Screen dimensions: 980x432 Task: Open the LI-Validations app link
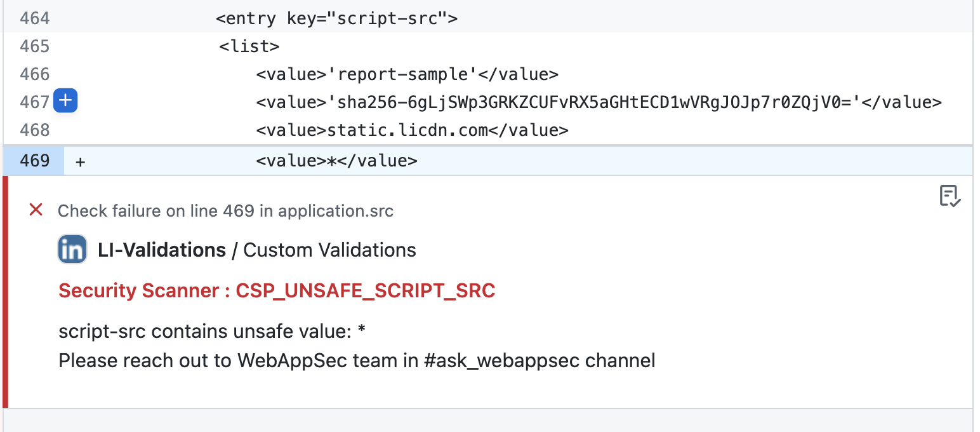pyautogui.click(x=162, y=250)
